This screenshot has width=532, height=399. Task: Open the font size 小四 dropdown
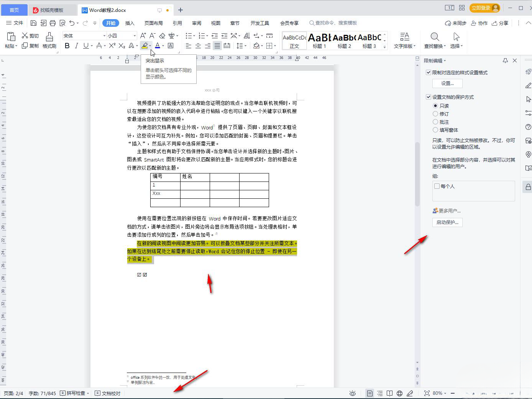(135, 36)
